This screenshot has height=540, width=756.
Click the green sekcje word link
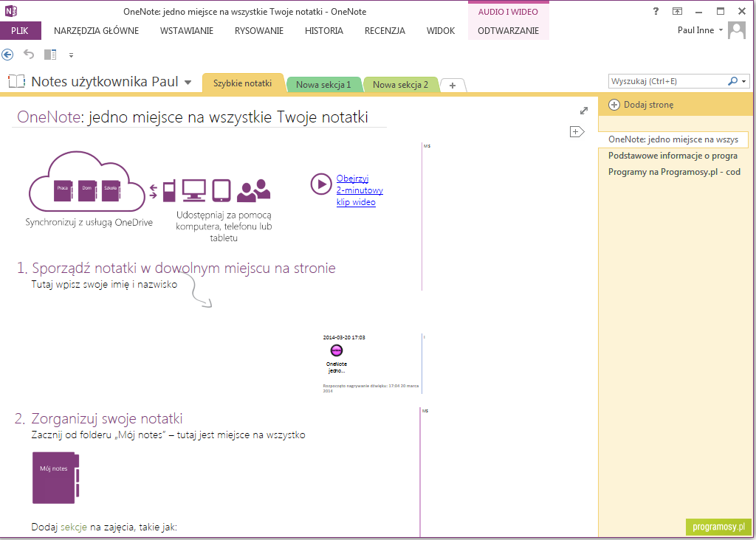pyautogui.click(x=74, y=527)
